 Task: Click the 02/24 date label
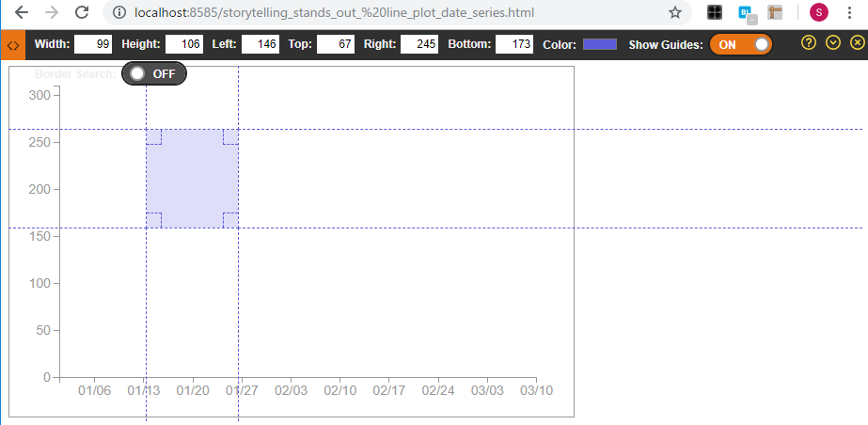[x=438, y=391]
